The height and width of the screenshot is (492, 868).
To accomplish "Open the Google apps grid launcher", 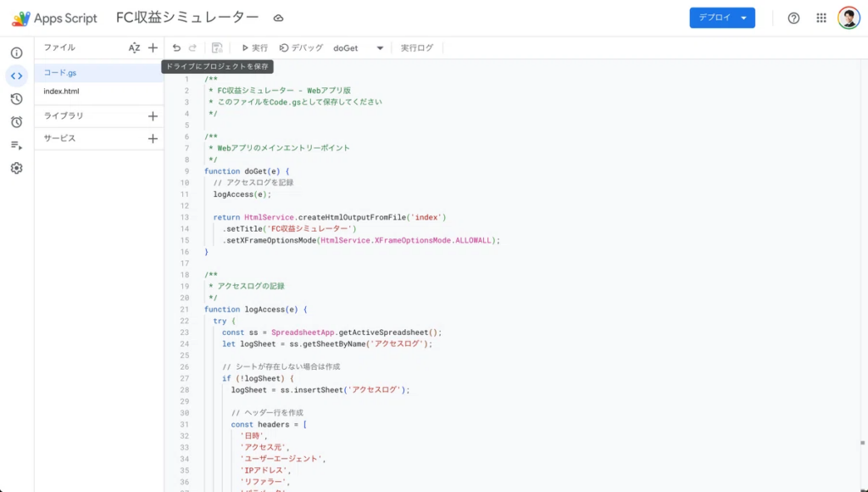I will coord(821,18).
